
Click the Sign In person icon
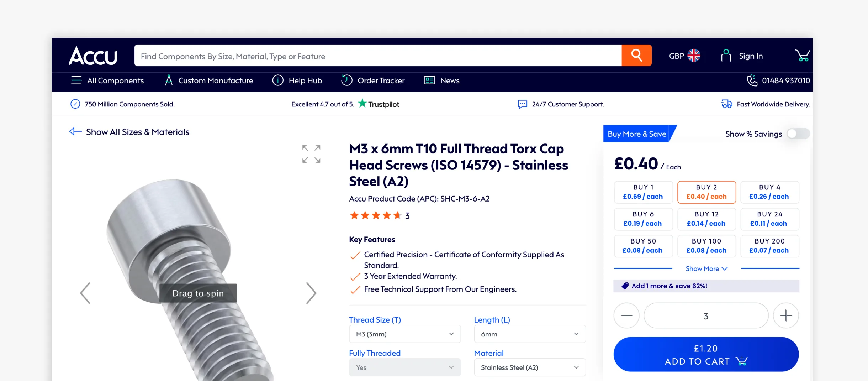[x=726, y=56]
